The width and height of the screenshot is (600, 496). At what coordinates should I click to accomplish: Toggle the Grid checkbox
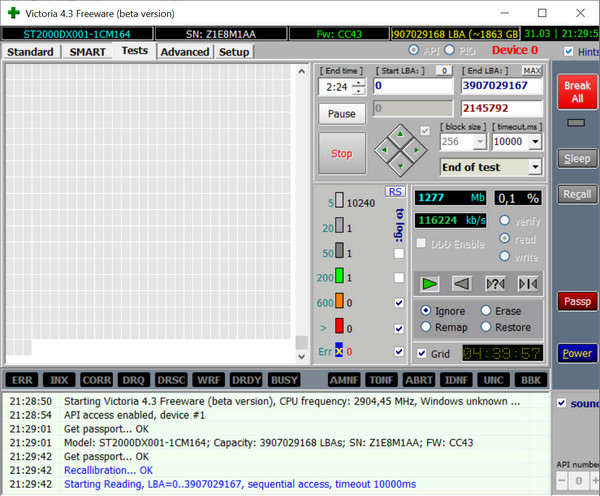pos(422,353)
